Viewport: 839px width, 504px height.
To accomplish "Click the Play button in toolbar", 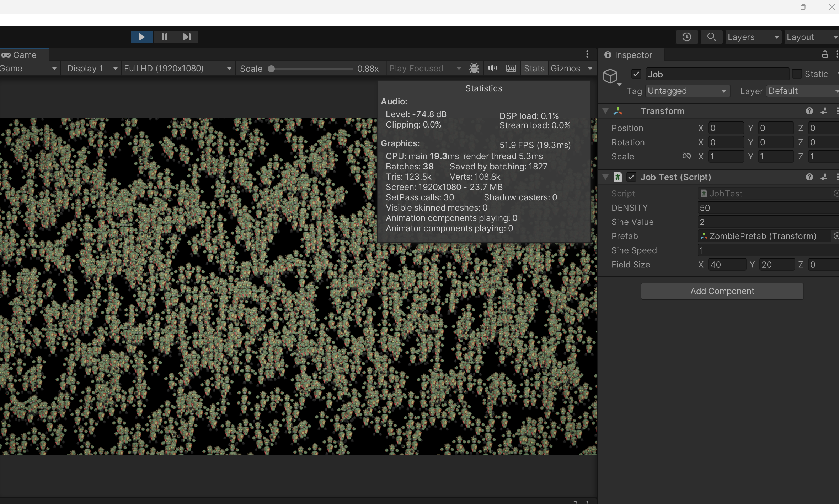I will (x=141, y=37).
